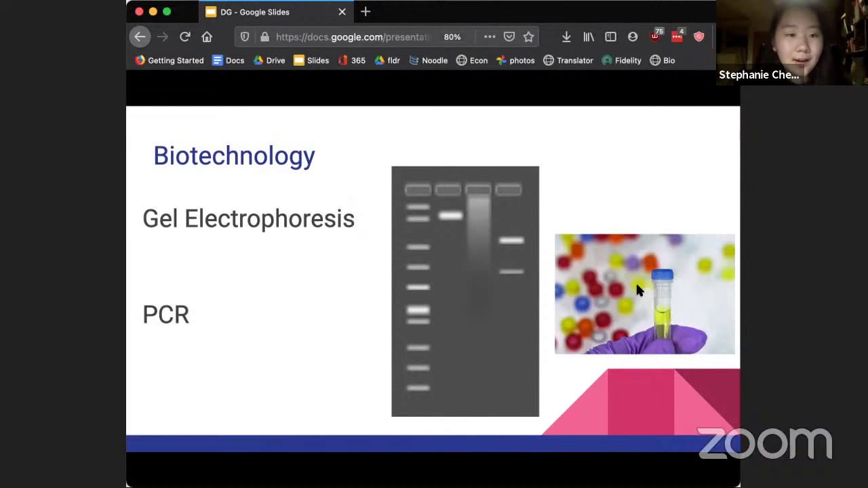Go back using the browser back arrow

click(x=140, y=37)
